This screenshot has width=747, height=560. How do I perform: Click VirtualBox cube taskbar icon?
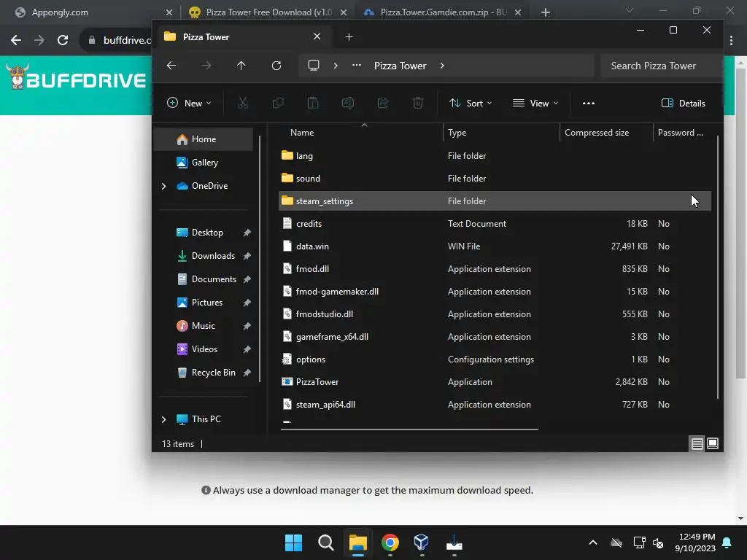coord(422,542)
